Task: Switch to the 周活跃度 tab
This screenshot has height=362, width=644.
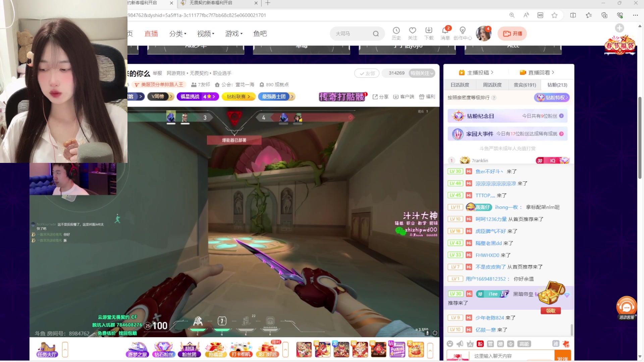Action: (492, 85)
